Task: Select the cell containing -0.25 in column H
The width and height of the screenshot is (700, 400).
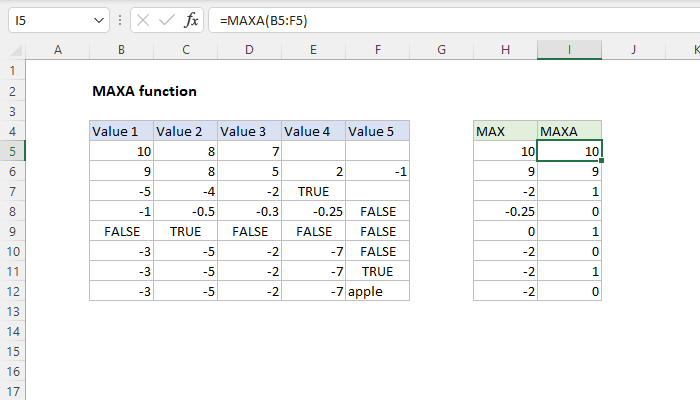Action: pos(505,211)
